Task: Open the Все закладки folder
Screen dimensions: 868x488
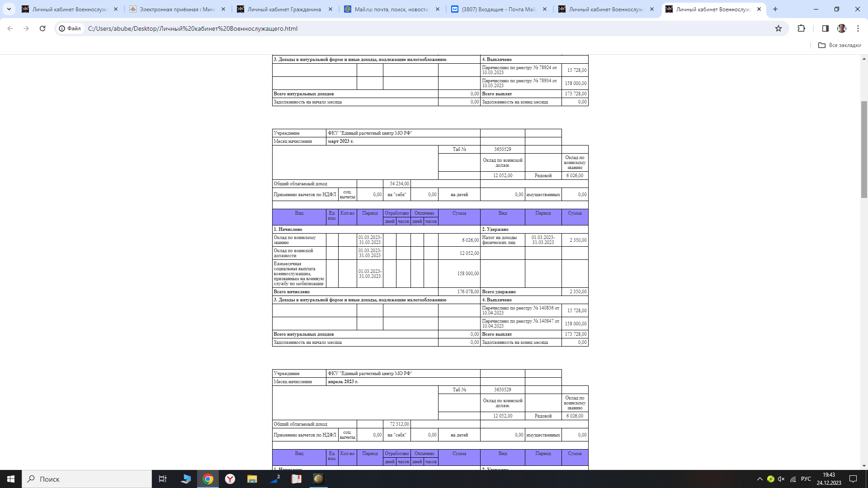Action: (840, 45)
